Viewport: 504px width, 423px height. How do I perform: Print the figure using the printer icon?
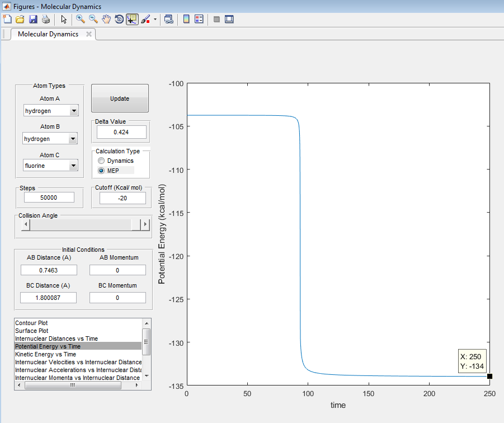46,19
